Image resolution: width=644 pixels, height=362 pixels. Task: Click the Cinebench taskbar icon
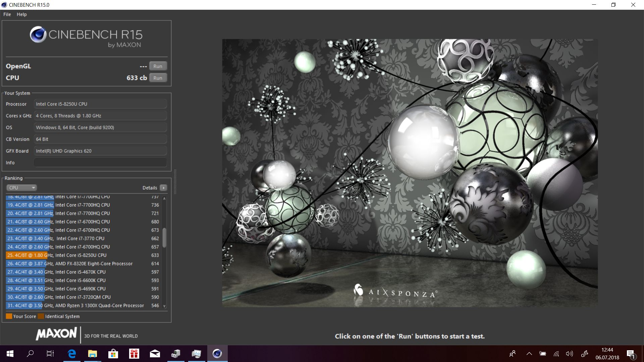(217, 354)
